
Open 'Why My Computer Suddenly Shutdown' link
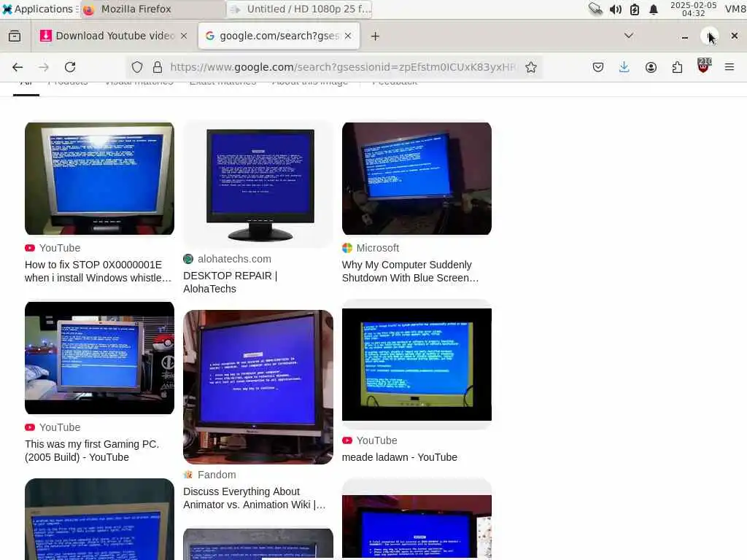410,271
